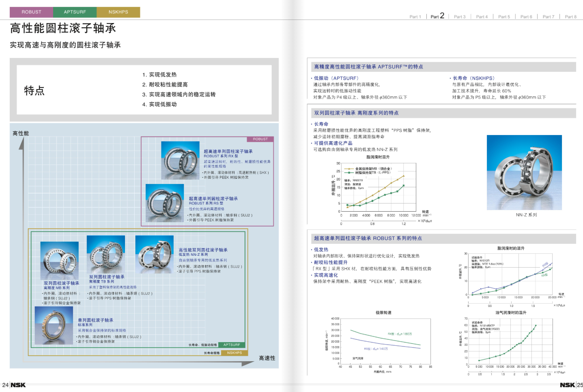This screenshot has height=392, width=583.
Task: Click the subtitle 实现高速与高刚度的圆柱滚子轴承
Action: pyautogui.click(x=65, y=45)
